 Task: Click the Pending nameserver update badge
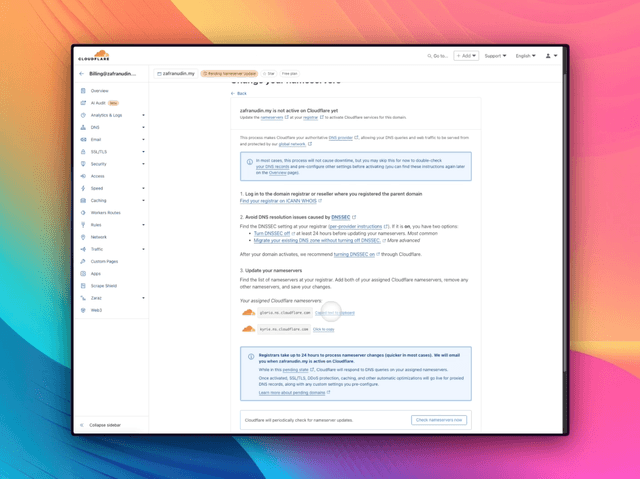tap(229, 74)
